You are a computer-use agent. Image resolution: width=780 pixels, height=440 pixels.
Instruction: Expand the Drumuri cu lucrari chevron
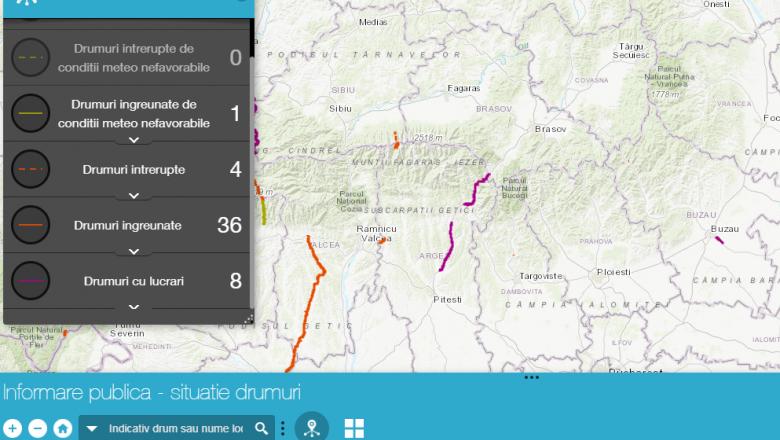coord(134,307)
